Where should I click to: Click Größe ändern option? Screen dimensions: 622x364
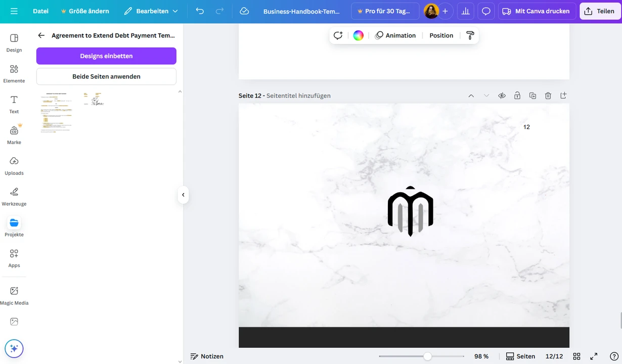pyautogui.click(x=84, y=11)
